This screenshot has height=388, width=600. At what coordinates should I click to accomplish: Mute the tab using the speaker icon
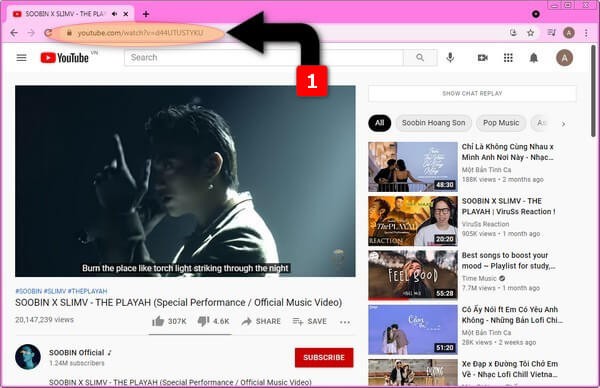114,14
